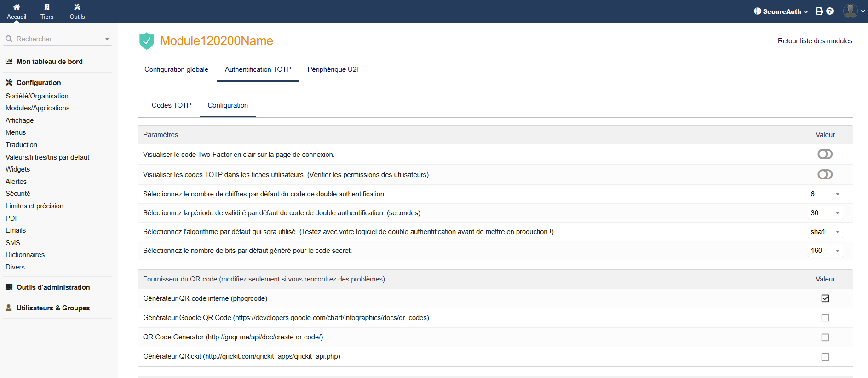
Task: Enable Two-Factor code clear display toggle
Action: point(825,155)
